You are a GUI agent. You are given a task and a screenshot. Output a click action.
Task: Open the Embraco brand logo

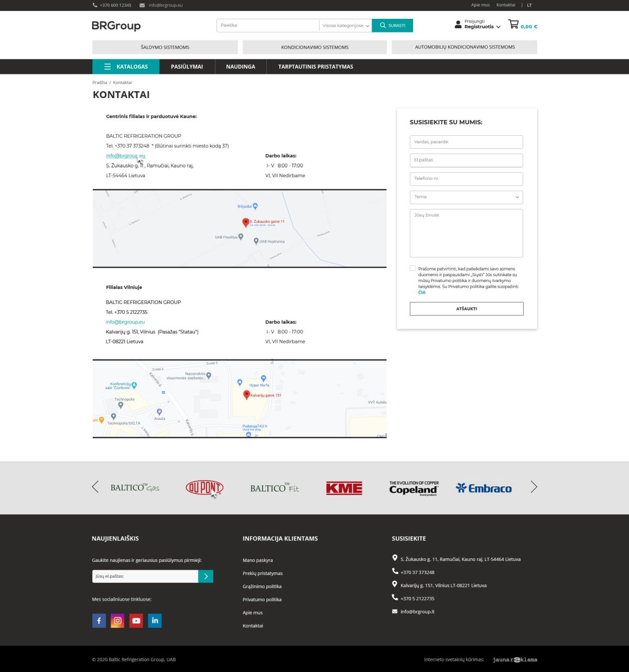click(x=484, y=488)
